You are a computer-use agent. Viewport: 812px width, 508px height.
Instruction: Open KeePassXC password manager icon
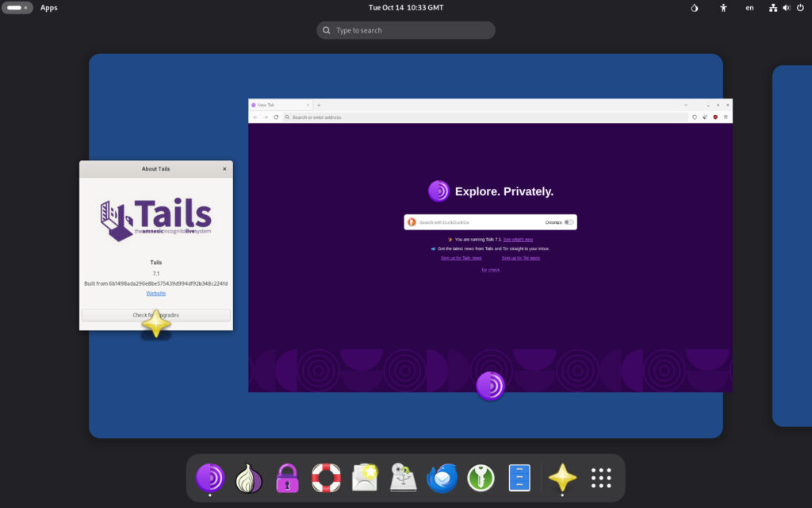coord(481,477)
